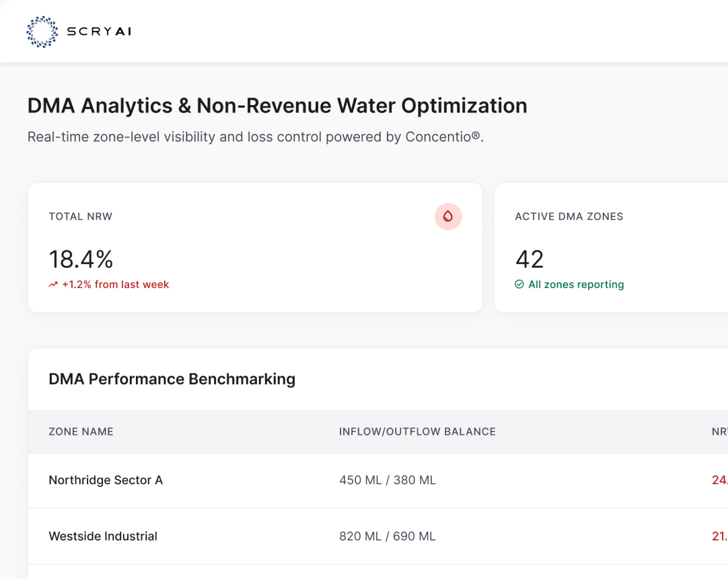Select the Westside Industrial row name

click(x=103, y=537)
